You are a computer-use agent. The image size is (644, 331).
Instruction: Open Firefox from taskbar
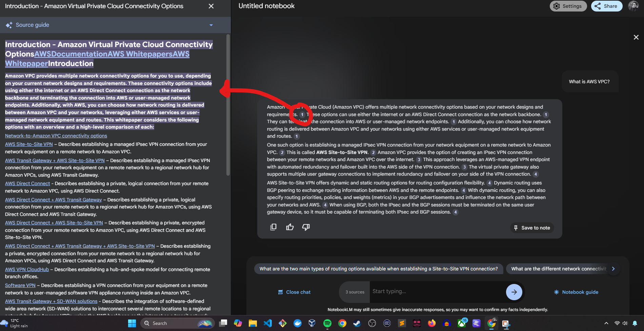(x=432, y=323)
